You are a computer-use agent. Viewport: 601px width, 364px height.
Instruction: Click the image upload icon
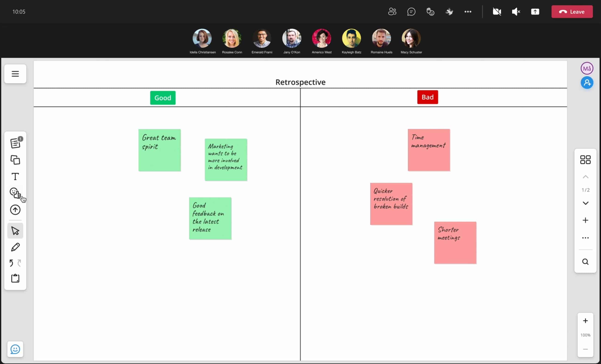15,210
